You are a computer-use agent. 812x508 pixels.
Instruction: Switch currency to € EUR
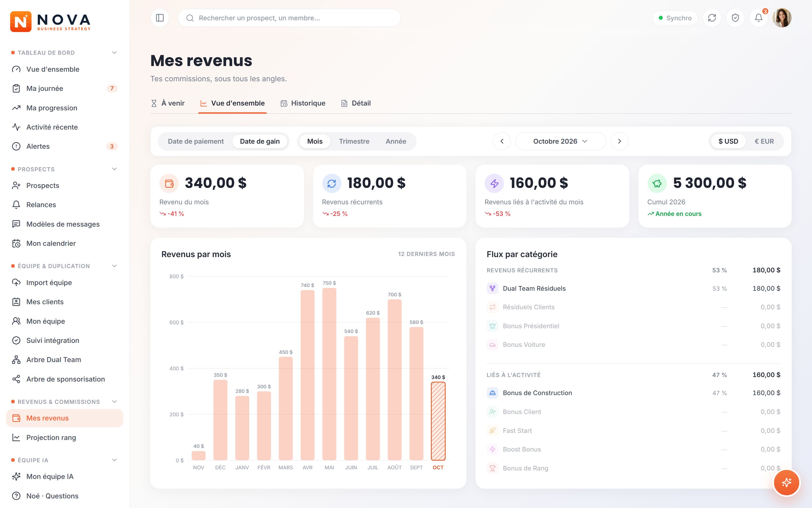[764, 141]
